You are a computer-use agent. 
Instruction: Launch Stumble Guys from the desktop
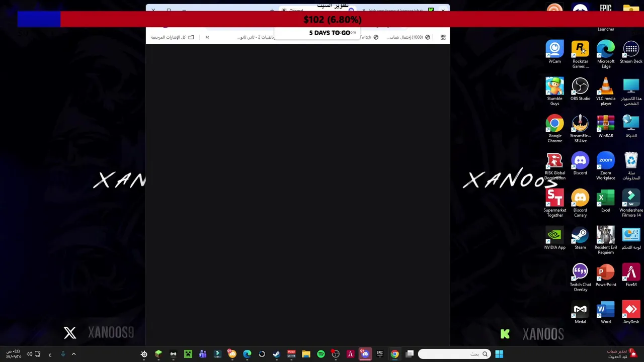[x=554, y=92]
